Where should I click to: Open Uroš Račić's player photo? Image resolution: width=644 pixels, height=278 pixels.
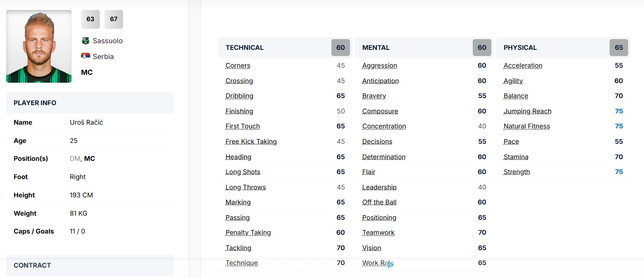coord(39,46)
